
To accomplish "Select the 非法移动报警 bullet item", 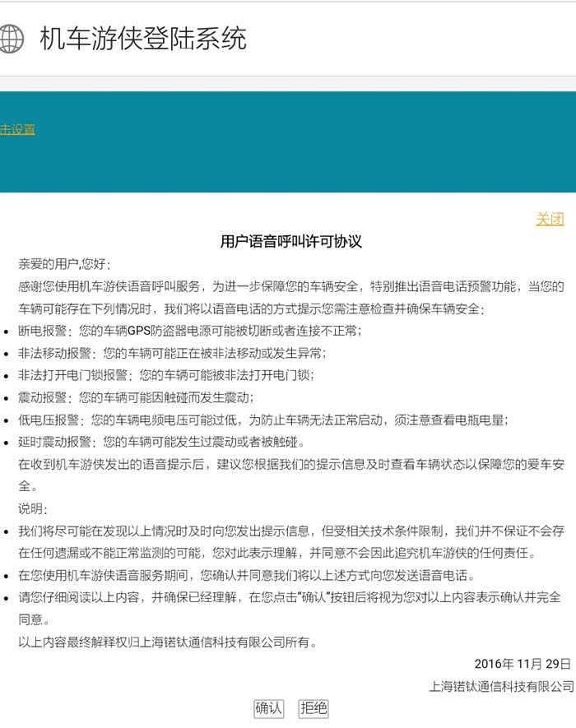I will click(x=172, y=354).
